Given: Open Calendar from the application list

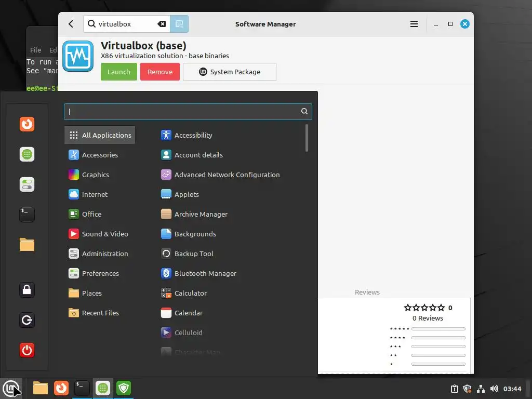Looking at the screenshot, I should pyautogui.click(x=182, y=313).
